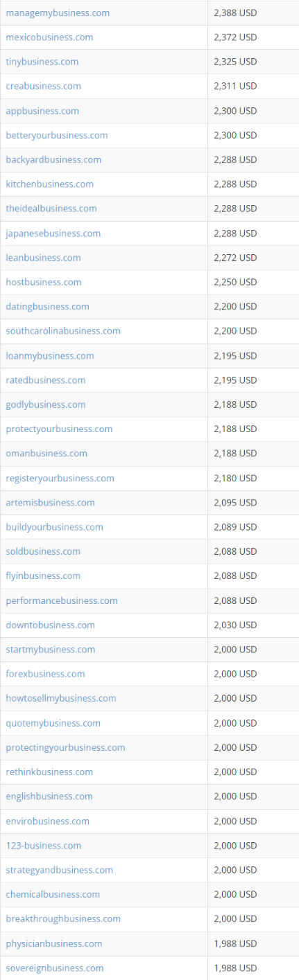Click the forexbusiness.com link
299x980 pixels.
45,674
